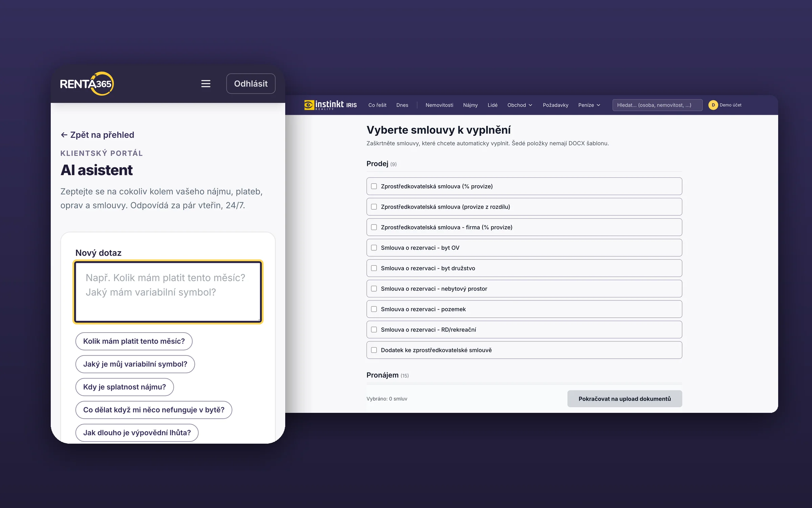Image resolution: width=812 pixels, height=508 pixels.
Task: Click the Renta365 logo
Action: (87, 84)
